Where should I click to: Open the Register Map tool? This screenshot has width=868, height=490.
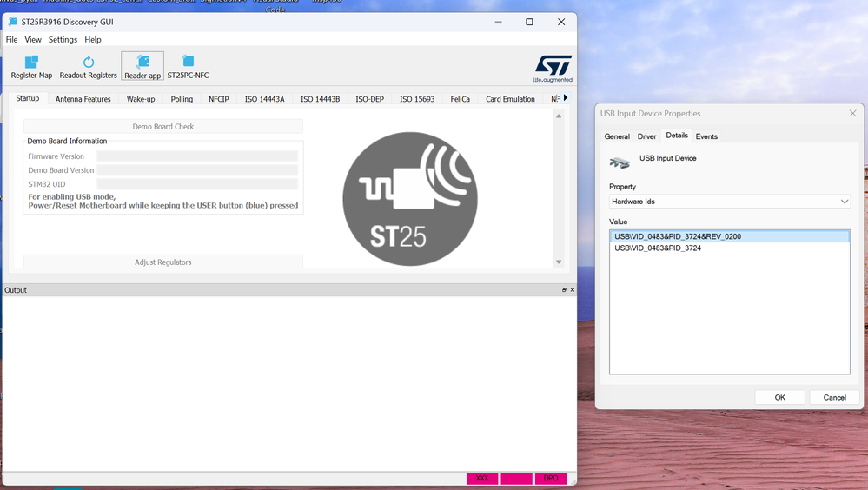pos(31,66)
